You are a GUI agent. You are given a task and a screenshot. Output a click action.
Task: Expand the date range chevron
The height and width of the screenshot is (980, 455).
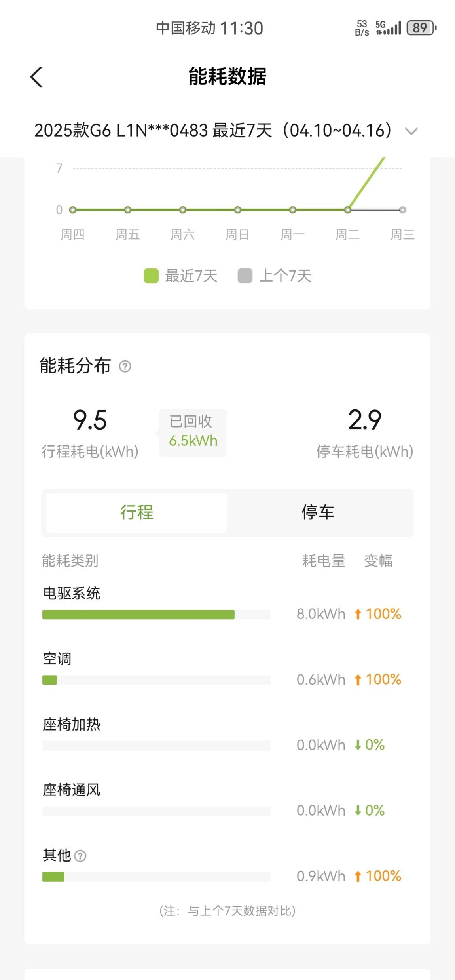click(411, 131)
